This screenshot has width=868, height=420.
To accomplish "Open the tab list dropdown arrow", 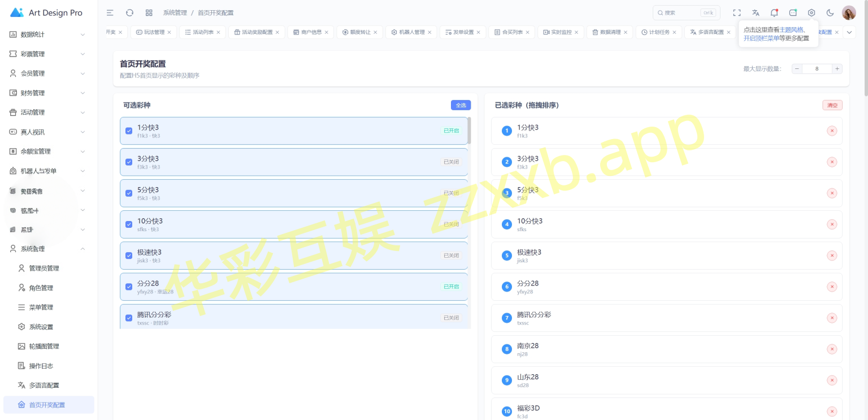I will tap(849, 32).
